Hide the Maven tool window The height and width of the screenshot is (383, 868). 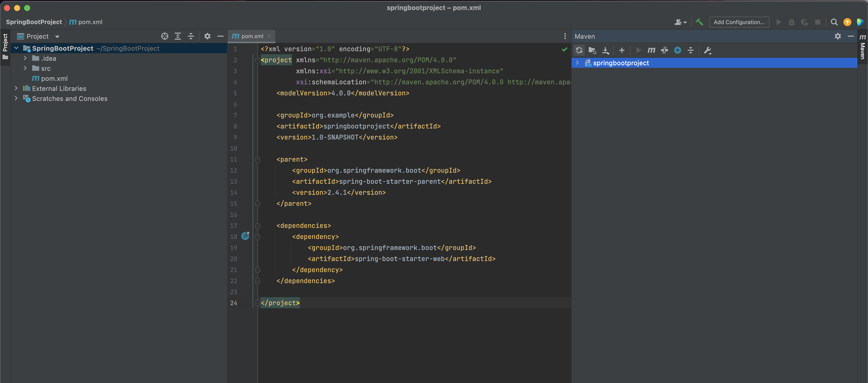coord(850,36)
